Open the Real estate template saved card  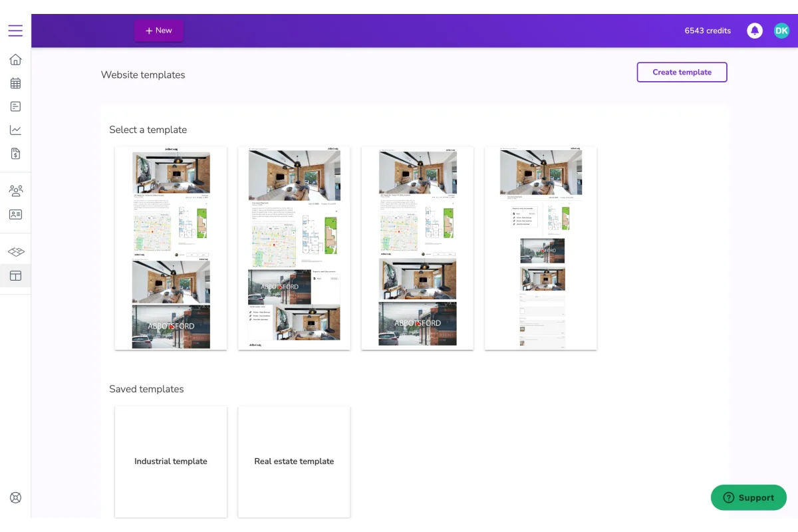(x=294, y=462)
